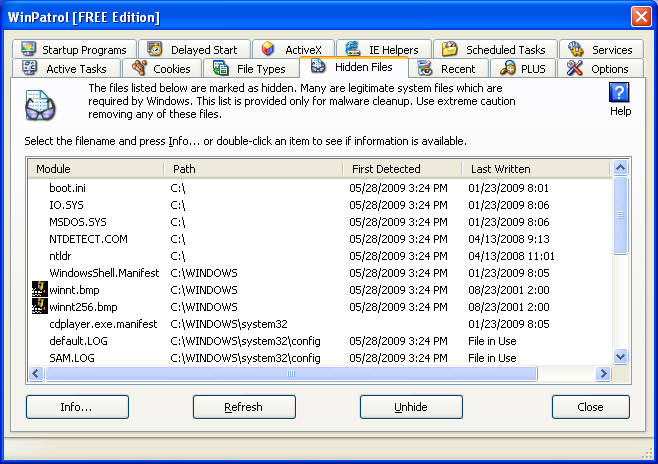Go to the Scheduled Tasks tab

coord(493,49)
